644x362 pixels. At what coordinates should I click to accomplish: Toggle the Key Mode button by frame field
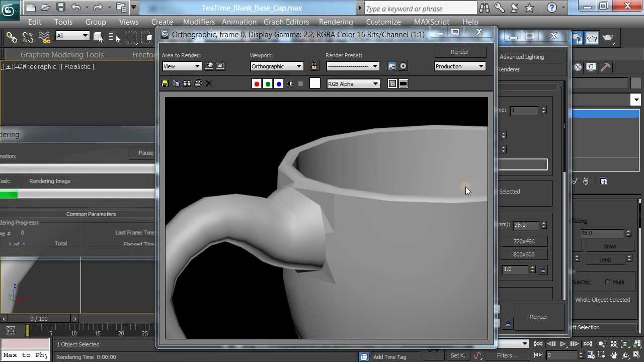point(537,355)
